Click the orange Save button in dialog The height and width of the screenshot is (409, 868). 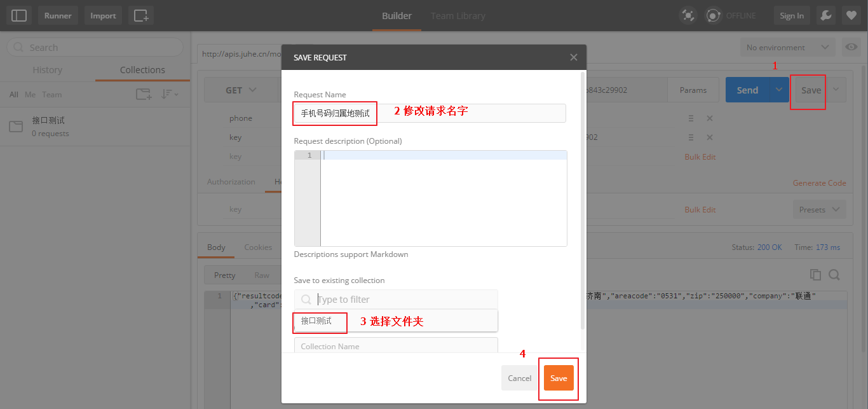click(x=559, y=378)
